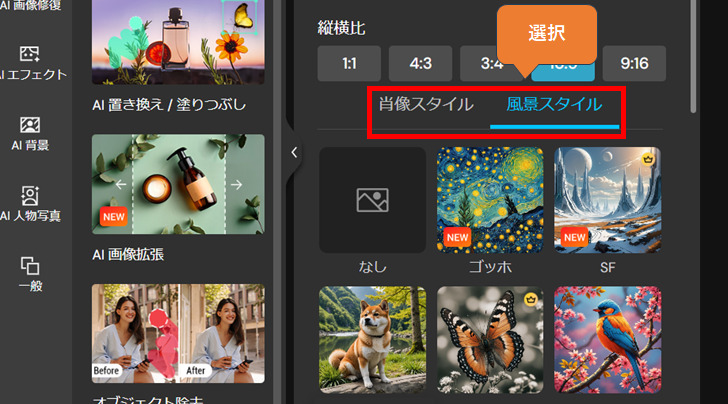Screen dimensions: 728x404
Task: Click the crown icon on SF style
Action: [x=647, y=159]
